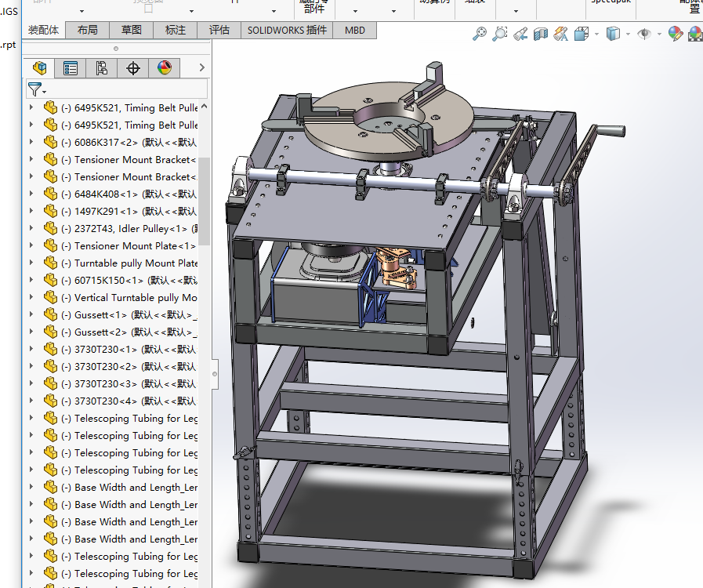703x588 pixels.
Task: Open the DimXpertManager crosshair tab
Action: 133,68
